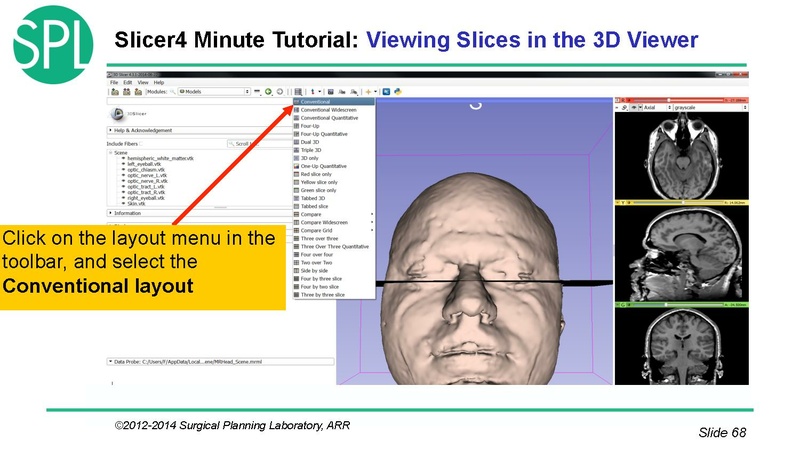Click the screenshot capture toolbar icon

point(331,92)
